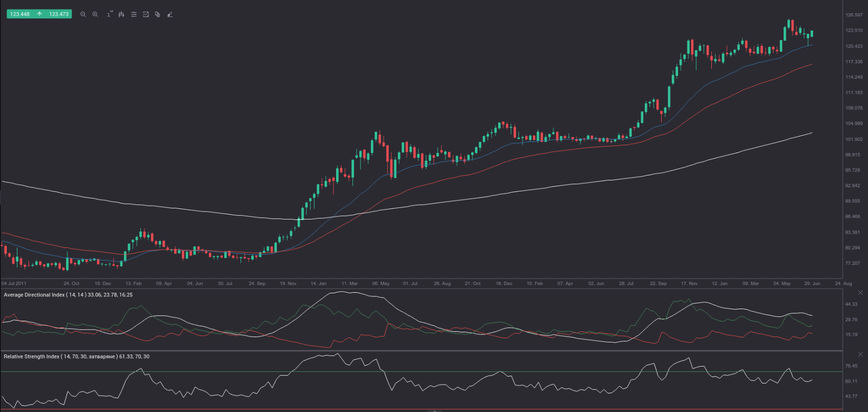Viewport: 868px width, 412px height.
Task: Close the Relative Strength Index panel
Action: pos(861,354)
